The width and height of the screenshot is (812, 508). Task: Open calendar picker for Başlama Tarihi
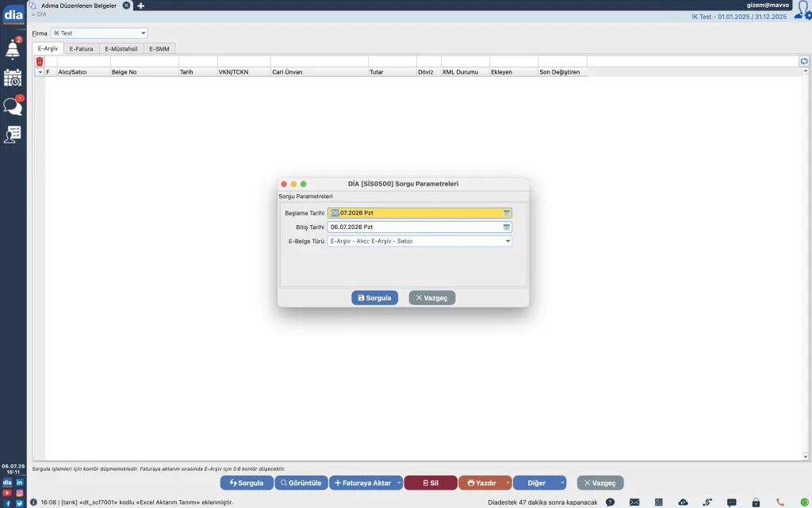click(x=507, y=212)
